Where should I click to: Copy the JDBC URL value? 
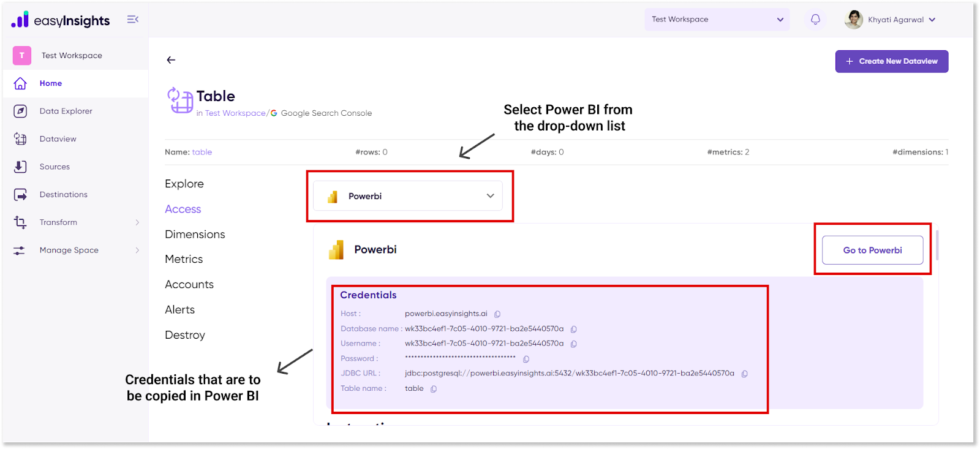point(744,374)
